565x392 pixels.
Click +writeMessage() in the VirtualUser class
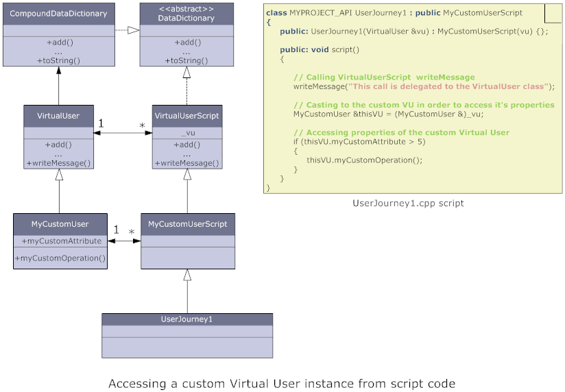59,163
